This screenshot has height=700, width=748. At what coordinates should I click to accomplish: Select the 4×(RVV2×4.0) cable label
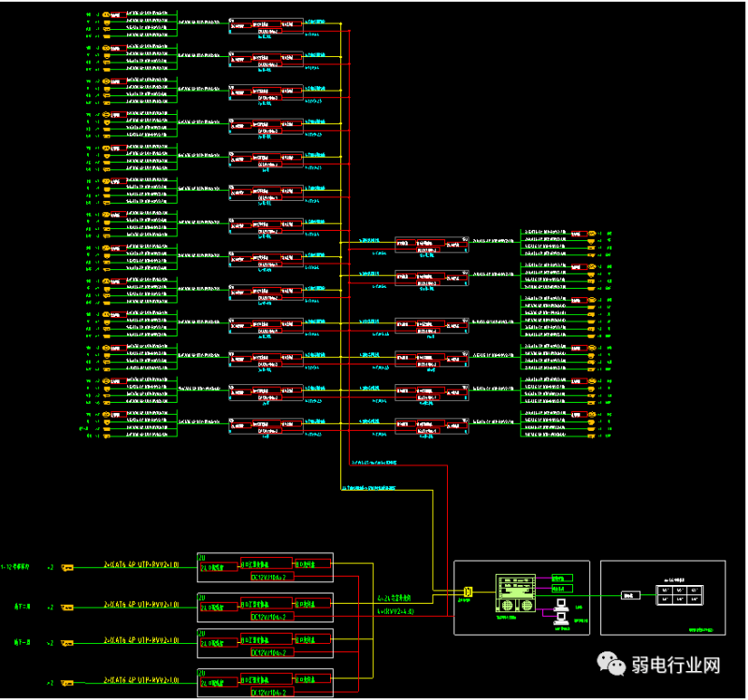(x=396, y=611)
